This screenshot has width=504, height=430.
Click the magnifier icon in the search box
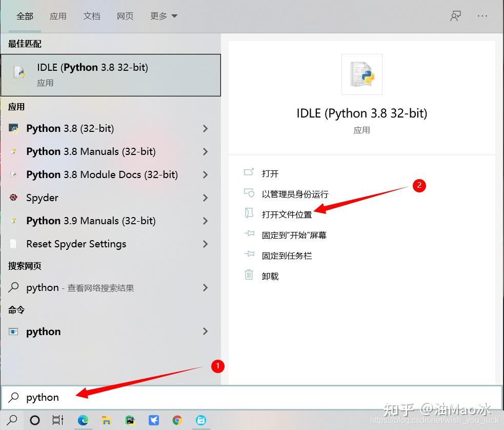(x=12, y=397)
